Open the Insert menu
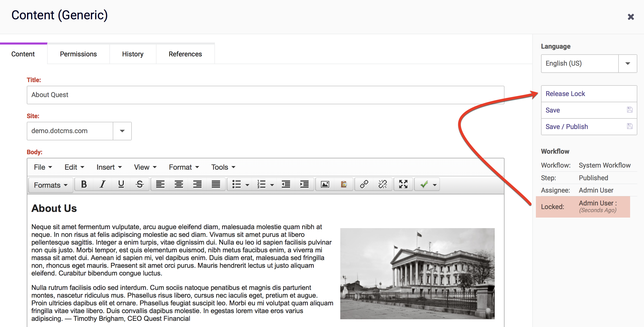644x327 pixels. coord(109,167)
